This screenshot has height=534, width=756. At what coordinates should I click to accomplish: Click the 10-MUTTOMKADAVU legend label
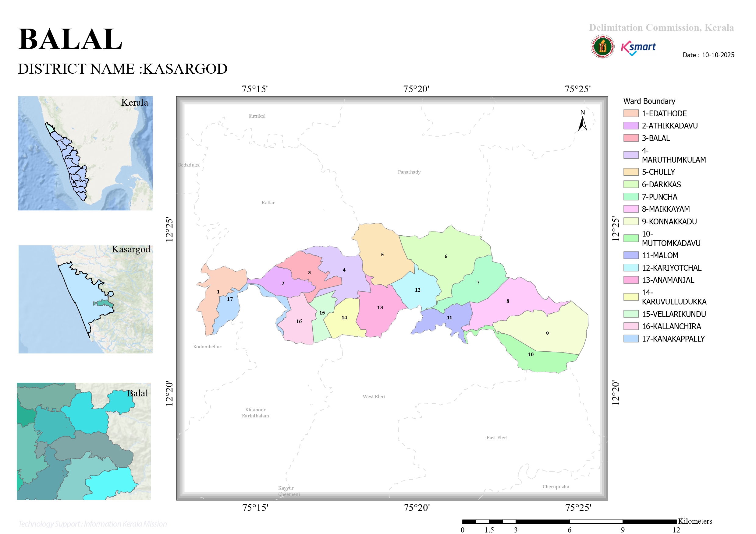671,239
